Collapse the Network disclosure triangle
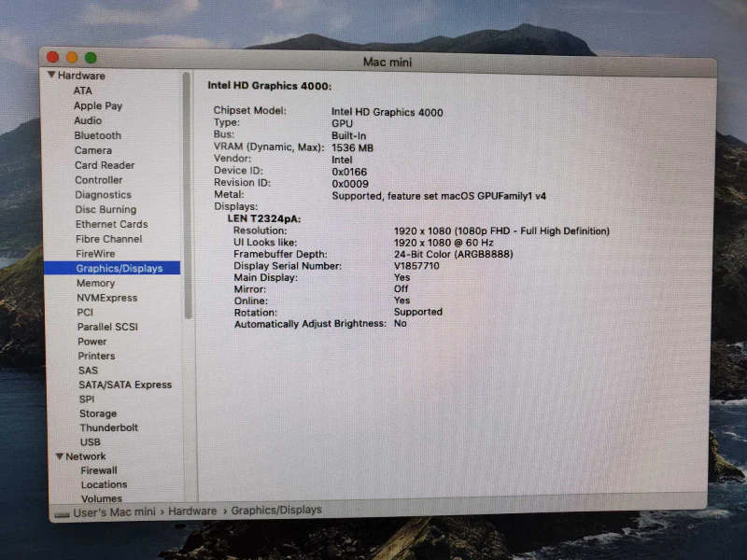747x560 pixels. coord(60,456)
